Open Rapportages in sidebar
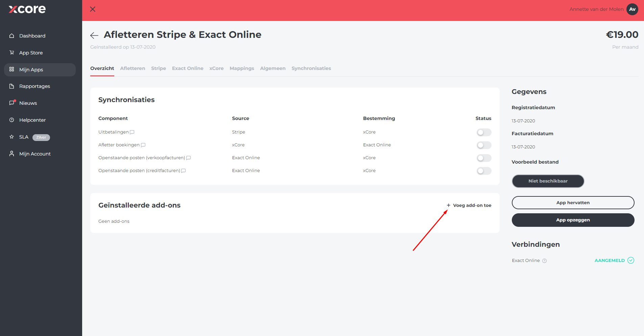 [40, 86]
